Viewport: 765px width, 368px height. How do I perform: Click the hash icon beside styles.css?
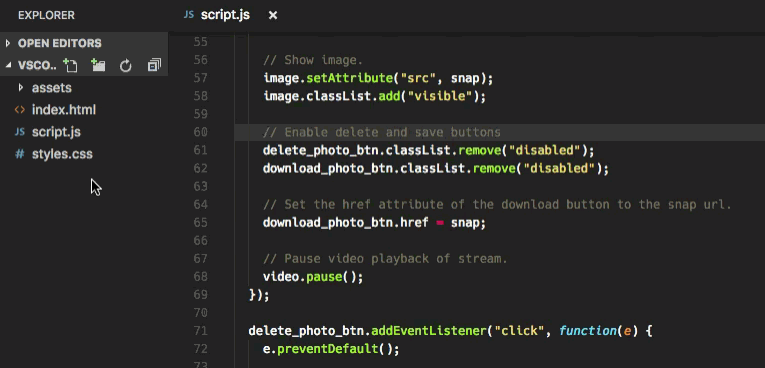(x=20, y=154)
